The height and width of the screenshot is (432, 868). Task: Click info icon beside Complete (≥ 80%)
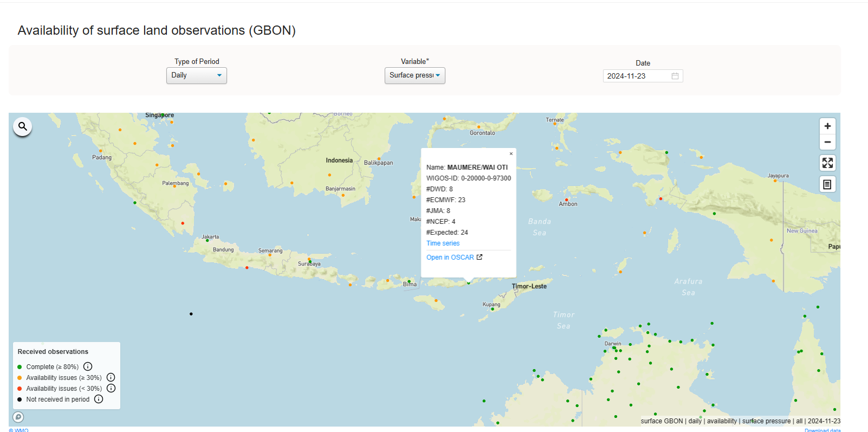click(88, 366)
